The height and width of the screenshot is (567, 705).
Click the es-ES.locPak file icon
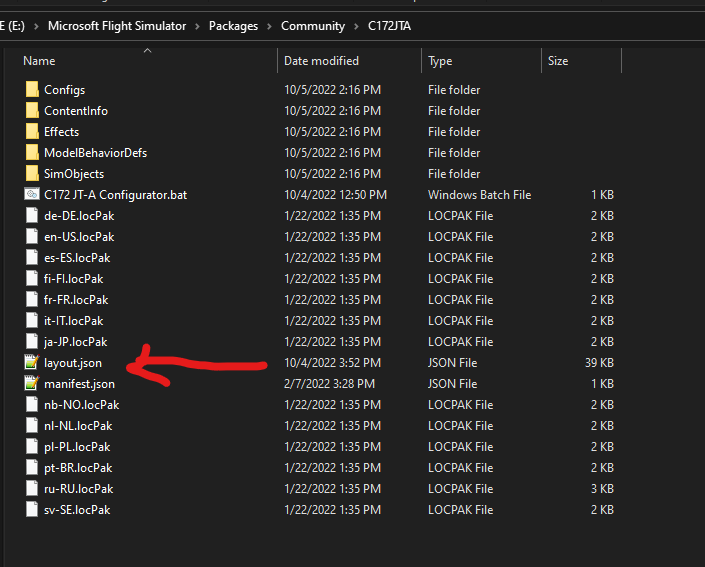click(32, 258)
